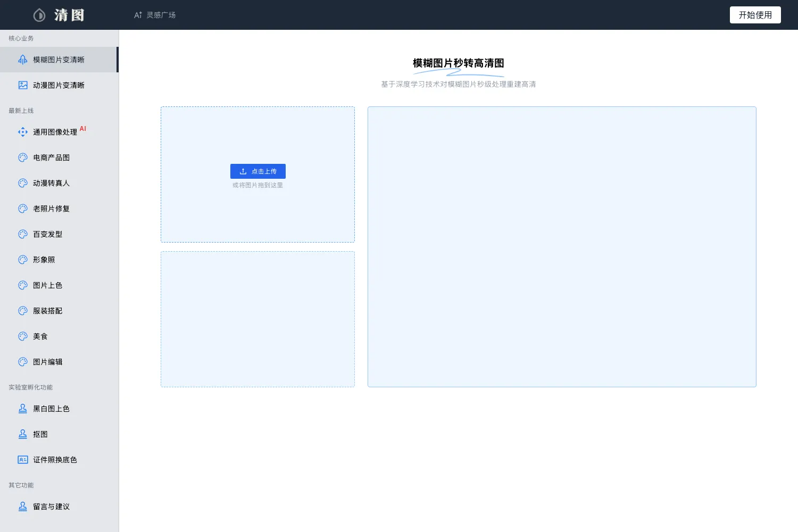Click the palette icon next to 图片上色
798x532 pixels.
[x=23, y=285]
